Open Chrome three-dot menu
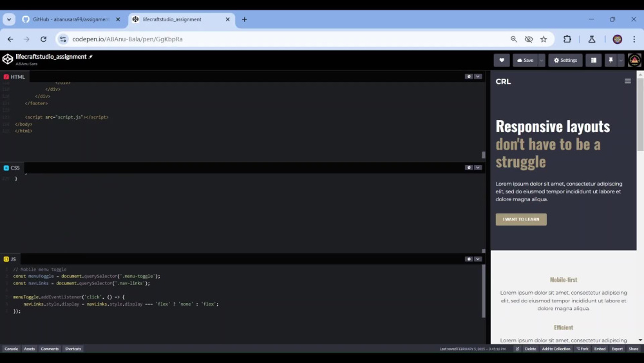Screen dimensions: 644x363 pyautogui.click(x=634, y=39)
